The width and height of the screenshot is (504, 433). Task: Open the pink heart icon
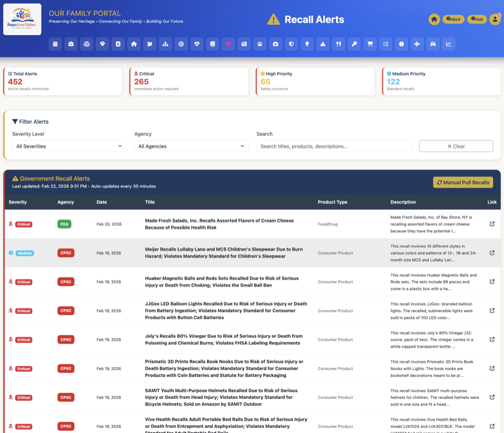tap(228, 44)
